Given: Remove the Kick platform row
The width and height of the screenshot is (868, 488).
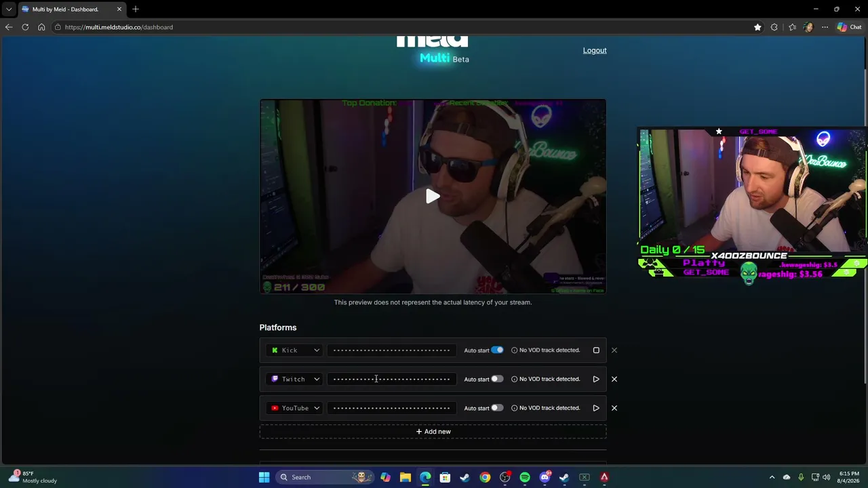Looking at the screenshot, I should tap(614, 350).
